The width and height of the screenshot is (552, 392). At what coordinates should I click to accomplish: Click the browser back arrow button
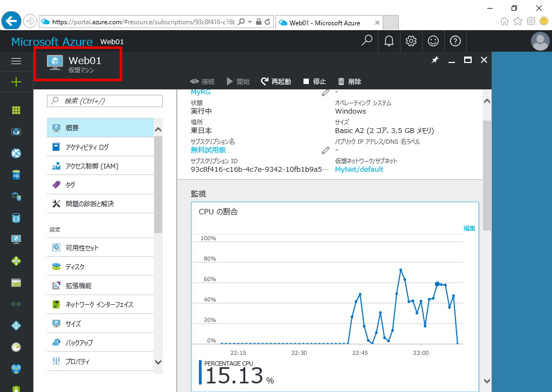11,22
